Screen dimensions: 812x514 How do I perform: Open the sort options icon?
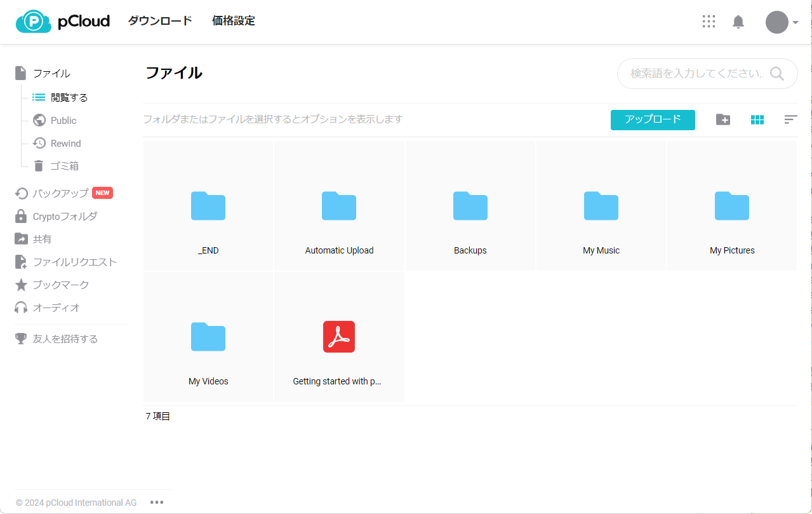click(x=790, y=119)
